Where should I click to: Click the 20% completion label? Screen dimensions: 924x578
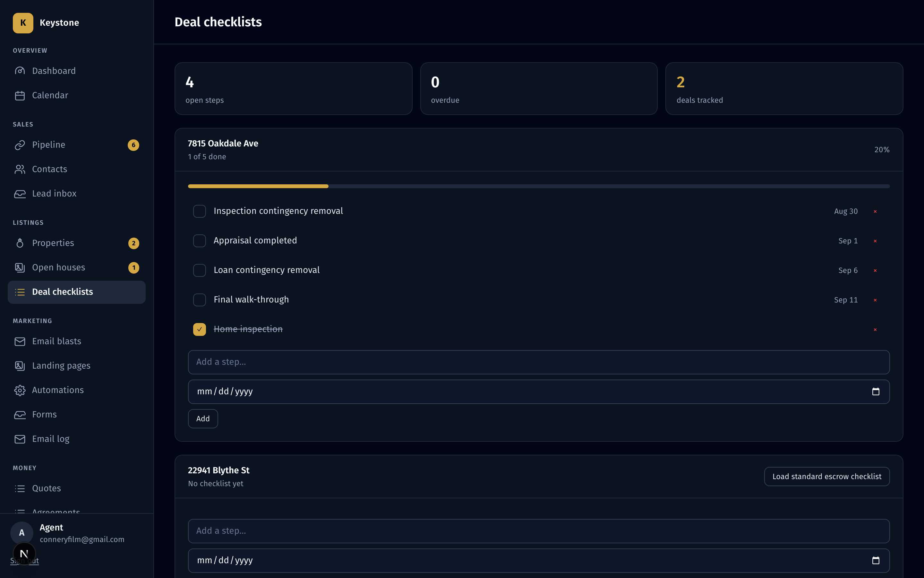[882, 150]
